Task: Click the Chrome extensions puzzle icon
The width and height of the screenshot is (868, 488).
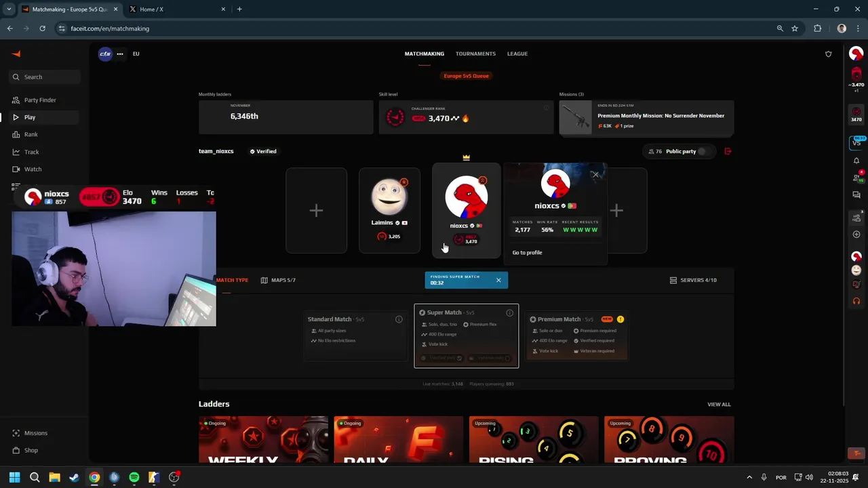Action: (817, 28)
